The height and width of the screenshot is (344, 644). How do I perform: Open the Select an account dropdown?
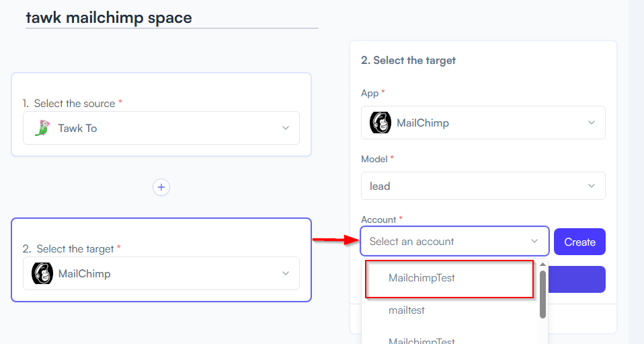tap(454, 241)
